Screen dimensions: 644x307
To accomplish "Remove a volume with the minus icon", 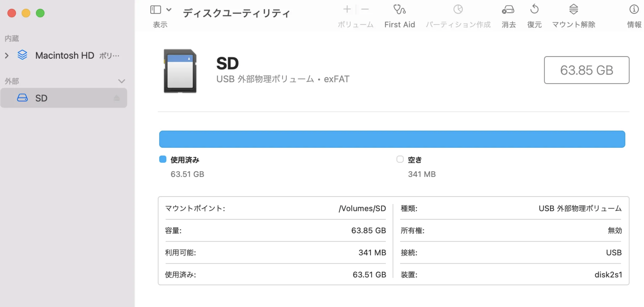I will point(365,9).
